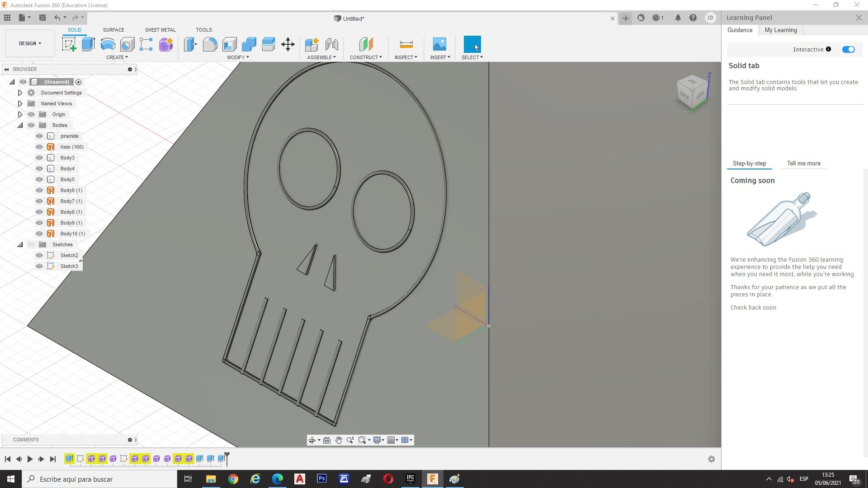Switch to the SURFACE tab
The width and height of the screenshot is (868, 488).
(x=113, y=30)
